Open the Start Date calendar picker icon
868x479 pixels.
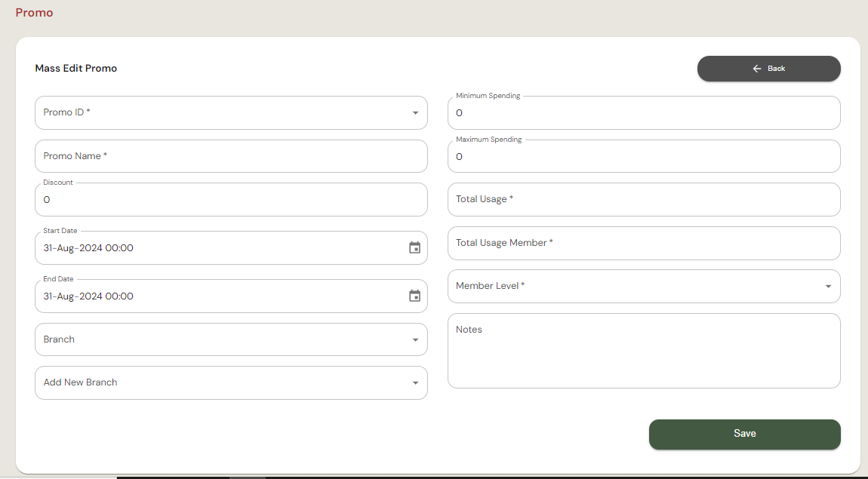click(x=414, y=247)
